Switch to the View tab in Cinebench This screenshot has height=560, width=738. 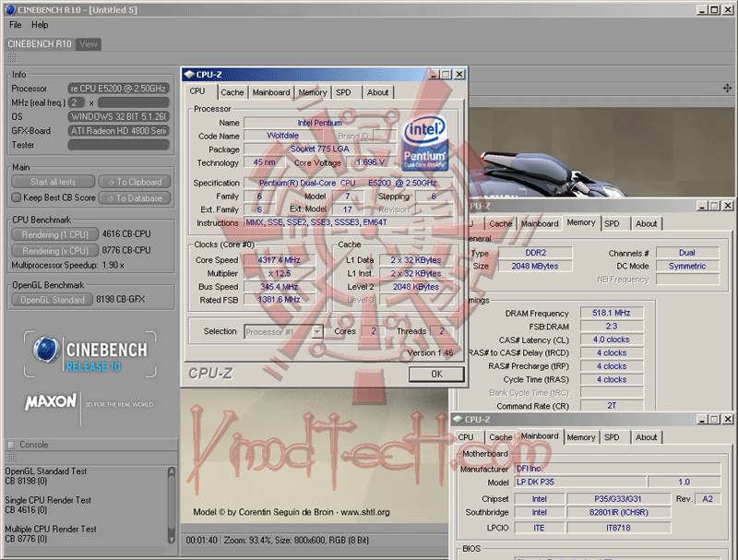click(89, 43)
